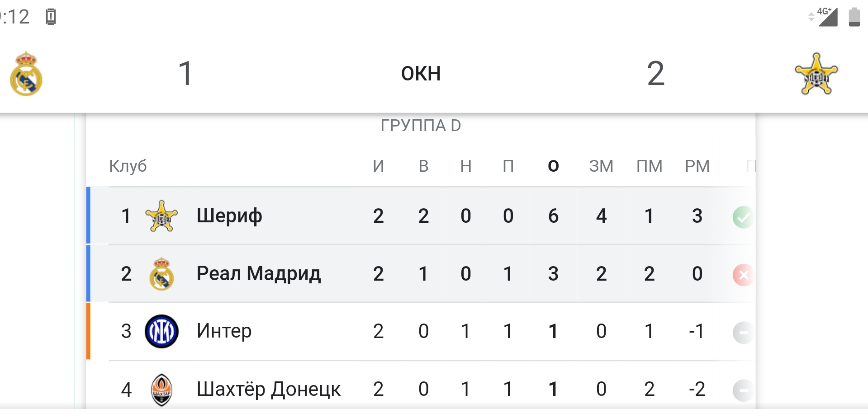Click the Inter club logo

[161, 331]
